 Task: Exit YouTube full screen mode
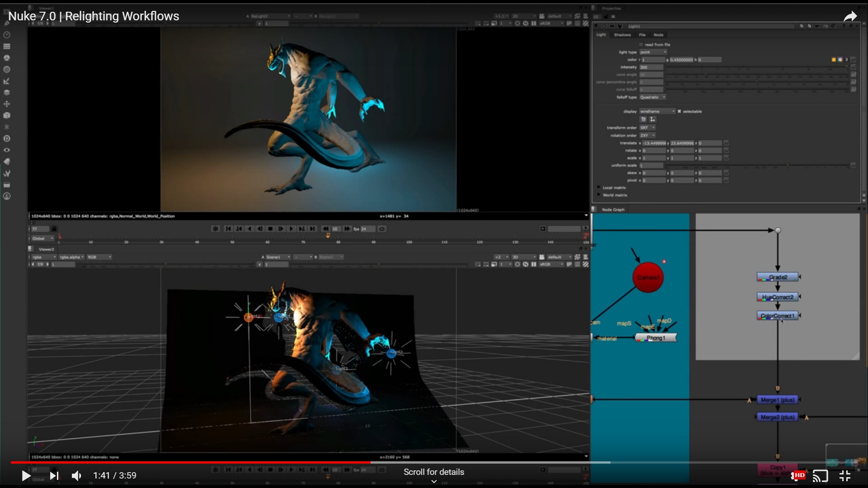(x=844, y=475)
